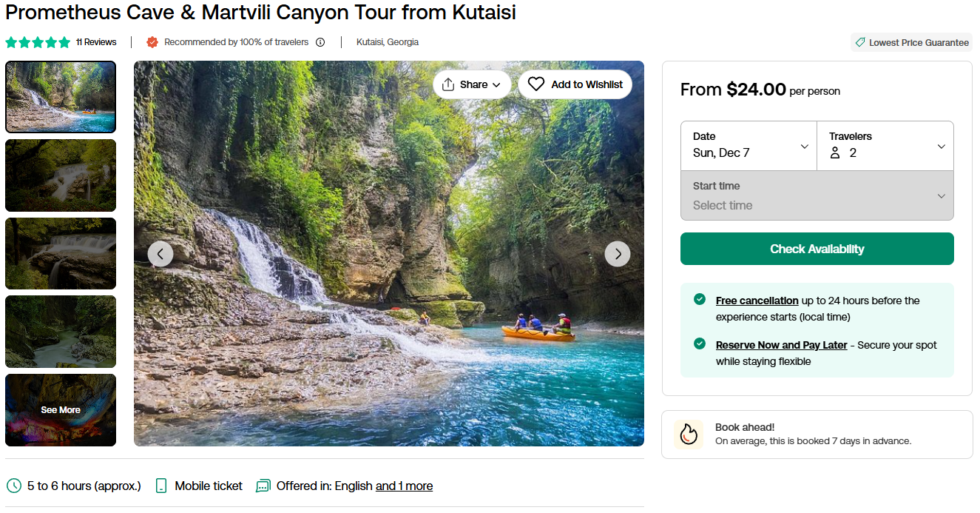
Task: Advance to next photo with right arrow
Action: point(618,254)
